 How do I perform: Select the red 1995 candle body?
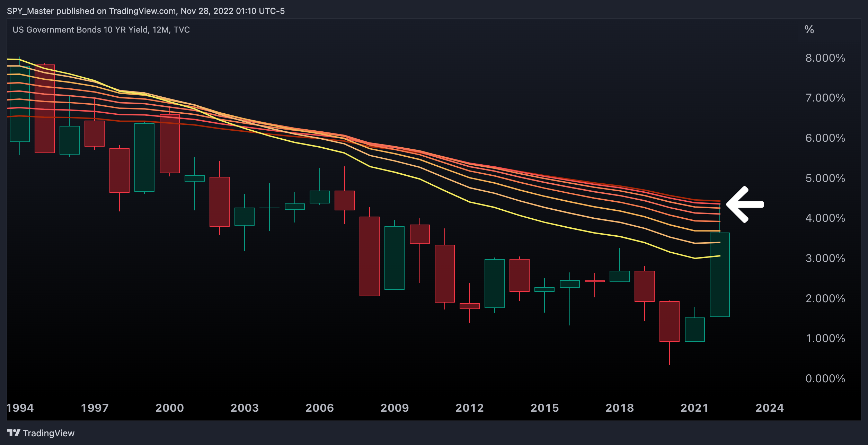[45, 109]
